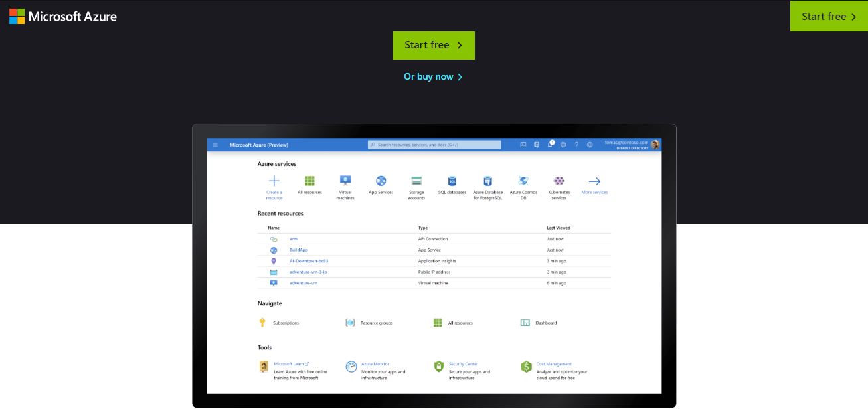The image size is (868, 417).
Task: Open the Tomas@contoso.com account avatar
Action: coord(655,145)
